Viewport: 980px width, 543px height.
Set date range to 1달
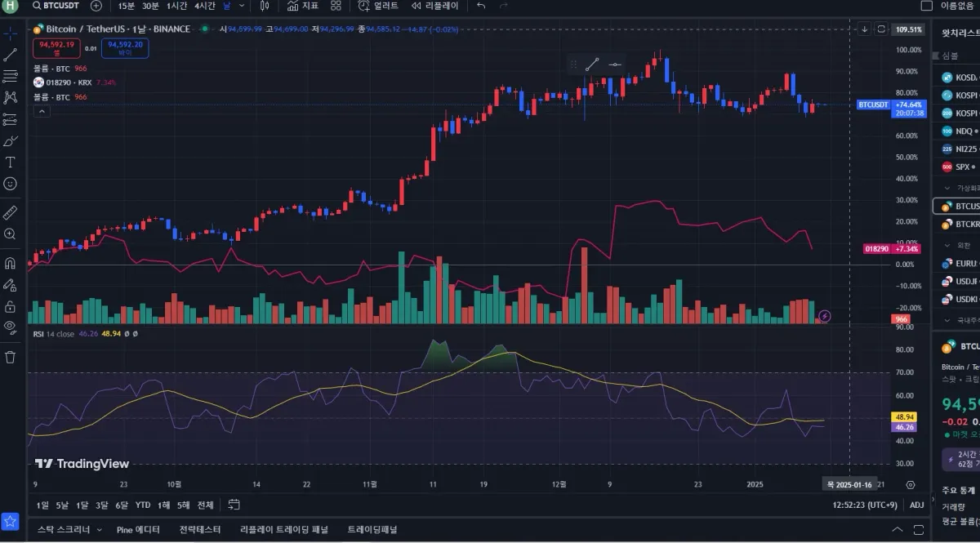(82, 505)
